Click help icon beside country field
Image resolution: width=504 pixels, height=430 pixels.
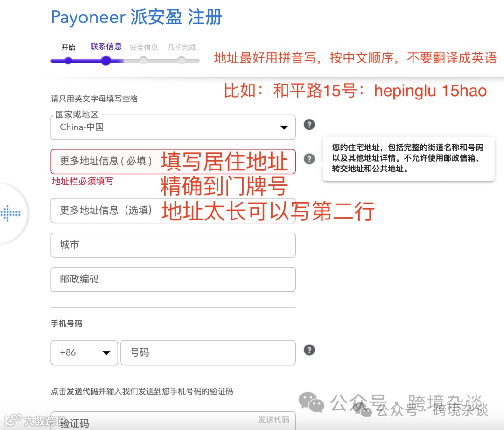(x=309, y=125)
